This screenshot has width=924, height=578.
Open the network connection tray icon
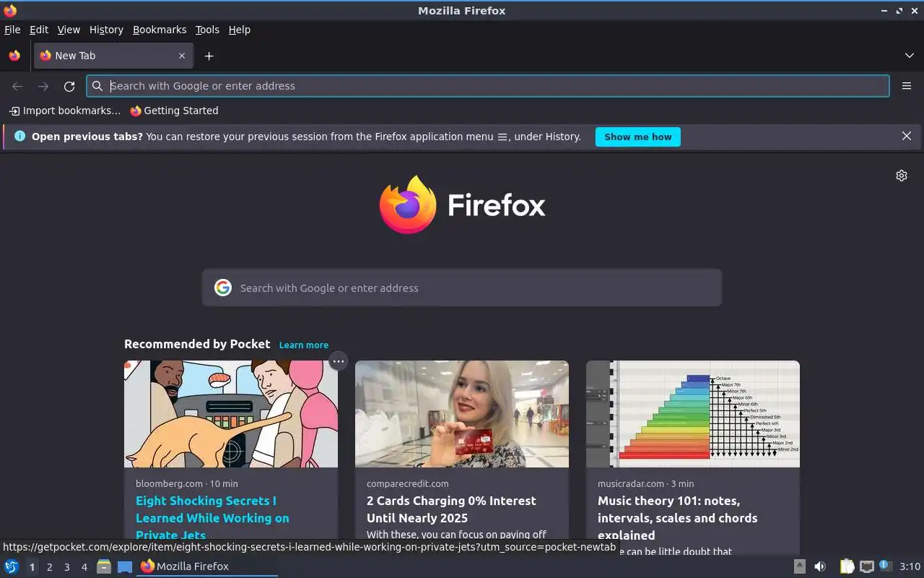click(x=867, y=566)
